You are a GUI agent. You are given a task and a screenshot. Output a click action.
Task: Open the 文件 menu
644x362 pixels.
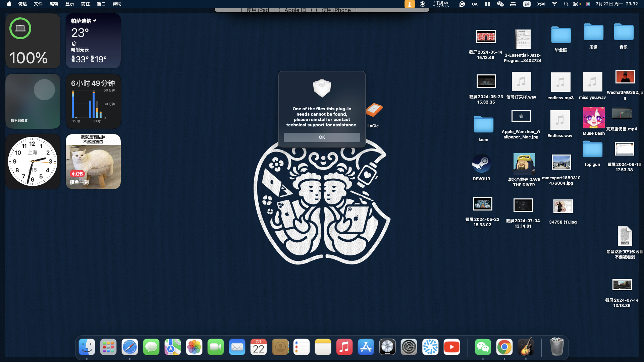coord(38,4)
